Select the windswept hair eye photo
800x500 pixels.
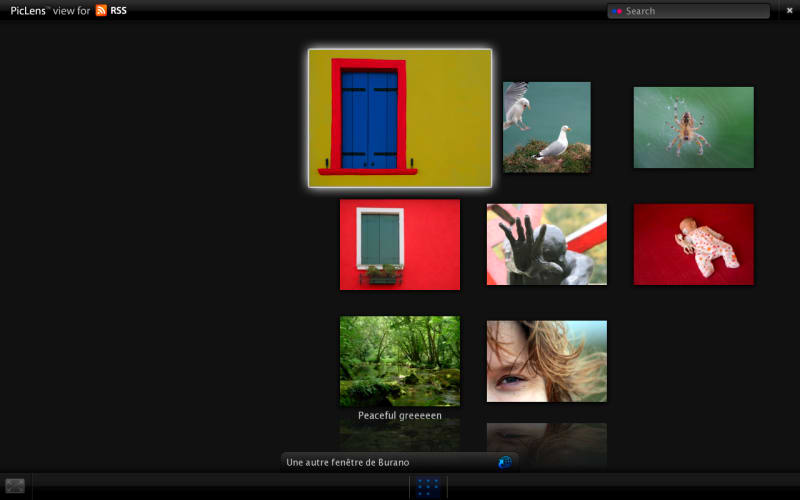point(547,361)
